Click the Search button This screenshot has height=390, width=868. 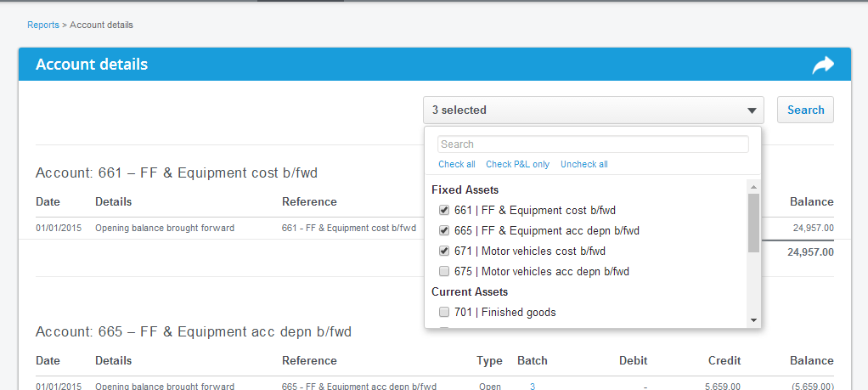[805, 110]
